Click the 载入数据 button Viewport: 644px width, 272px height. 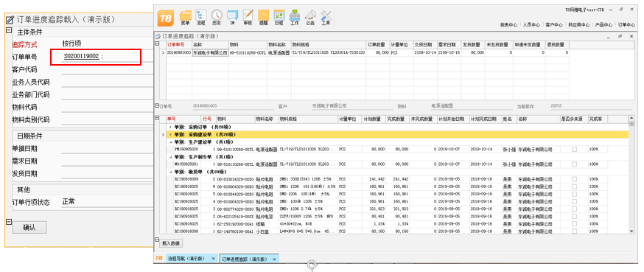coord(171,243)
